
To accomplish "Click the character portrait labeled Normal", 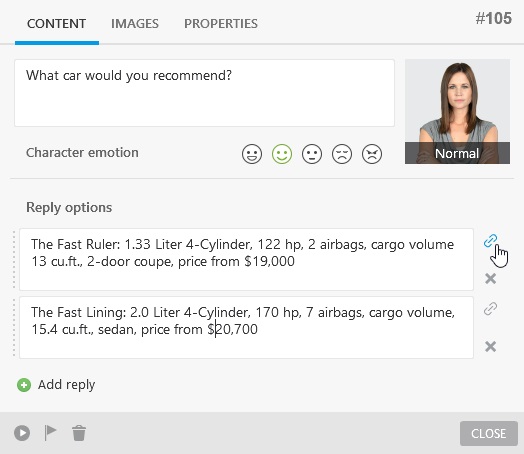I will [x=457, y=112].
